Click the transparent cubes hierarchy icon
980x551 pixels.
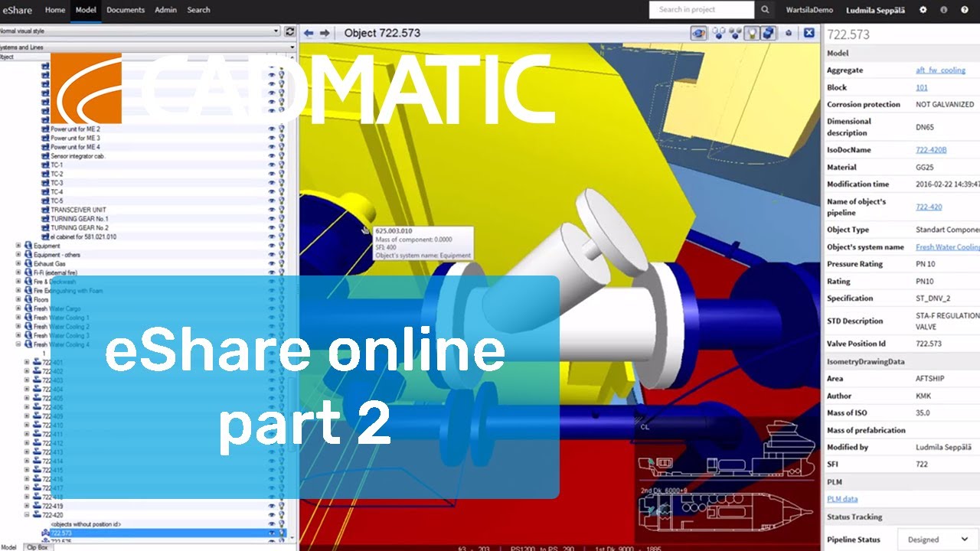click(x=718, y=33)
